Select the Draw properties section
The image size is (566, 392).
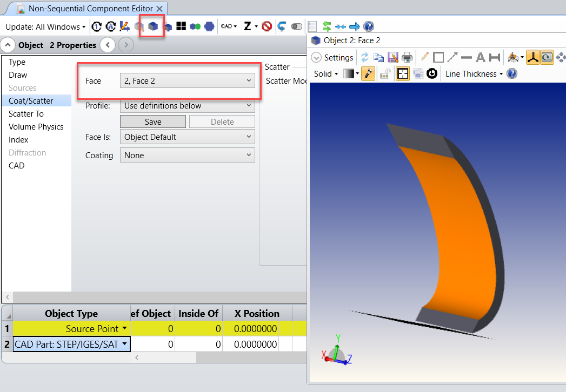pos(18,75)
